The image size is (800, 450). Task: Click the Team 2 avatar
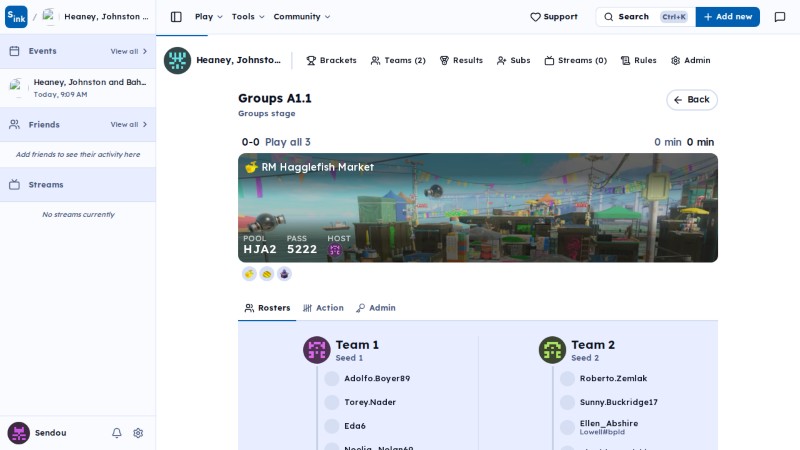tap(552, 350)
